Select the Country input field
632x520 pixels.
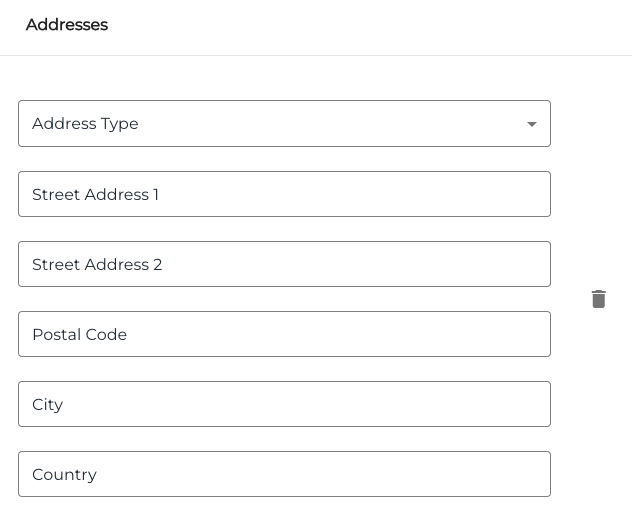click(284, 474)
